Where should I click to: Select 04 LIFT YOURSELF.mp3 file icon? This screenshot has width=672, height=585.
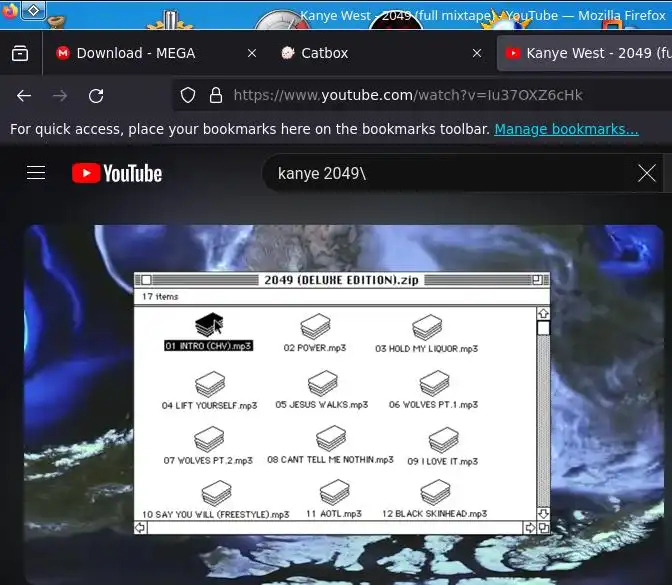[210, 384]
